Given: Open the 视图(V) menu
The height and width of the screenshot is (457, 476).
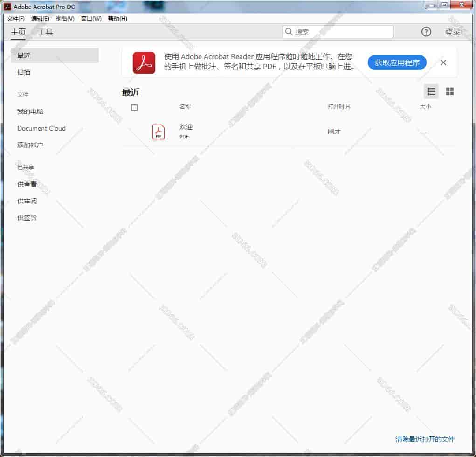Looking at the screenshot, I should pyautogui.click(x=65, y=19).
